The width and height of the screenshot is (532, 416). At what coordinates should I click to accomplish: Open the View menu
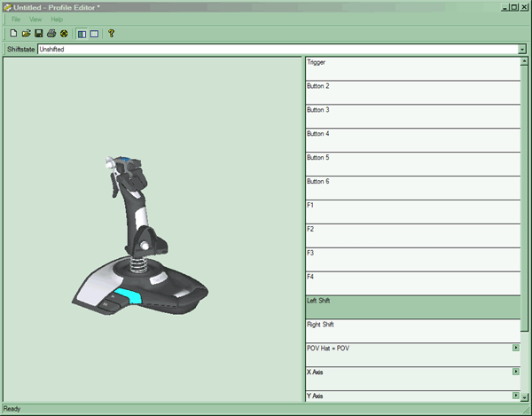[x=35, y=19]
